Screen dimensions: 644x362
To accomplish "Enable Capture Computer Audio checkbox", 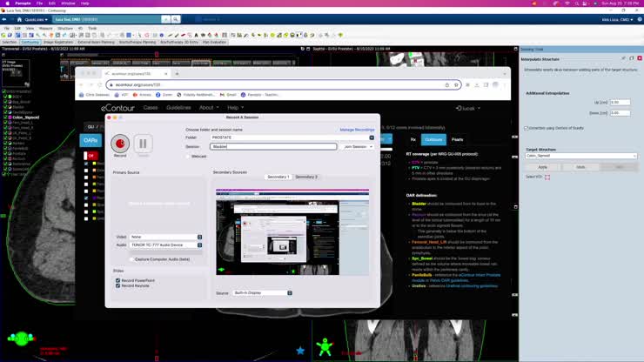I will pyautogui.click(x=131, y=259).
